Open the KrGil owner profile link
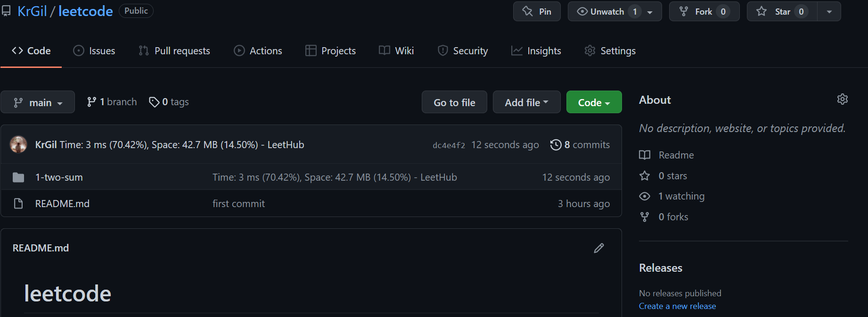 coord(32,11)
